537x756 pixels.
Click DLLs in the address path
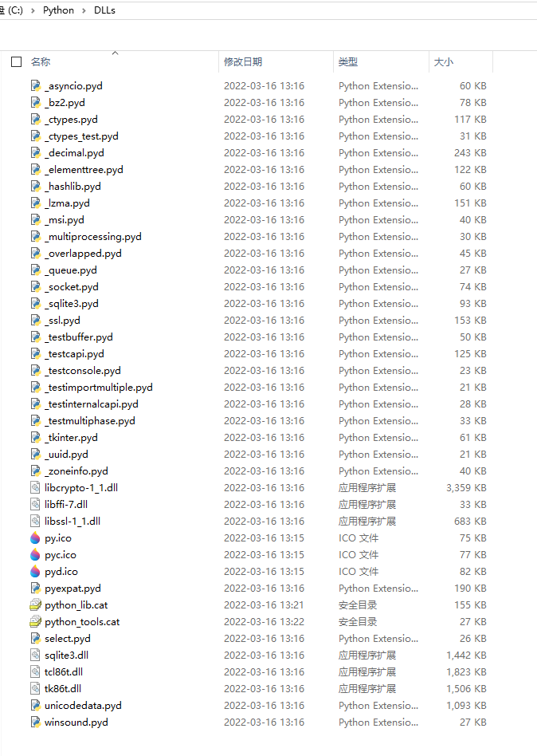(104, 10)
